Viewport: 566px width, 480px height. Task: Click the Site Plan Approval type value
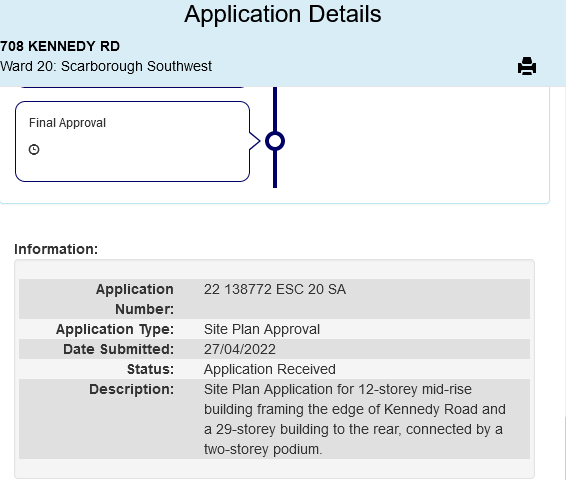(x=262, y=330)
